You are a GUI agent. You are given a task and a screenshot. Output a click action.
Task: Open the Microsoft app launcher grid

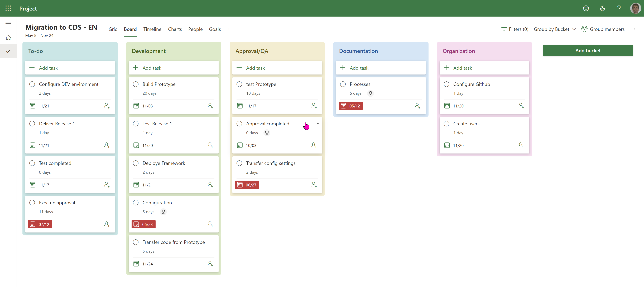pos(8,8)
